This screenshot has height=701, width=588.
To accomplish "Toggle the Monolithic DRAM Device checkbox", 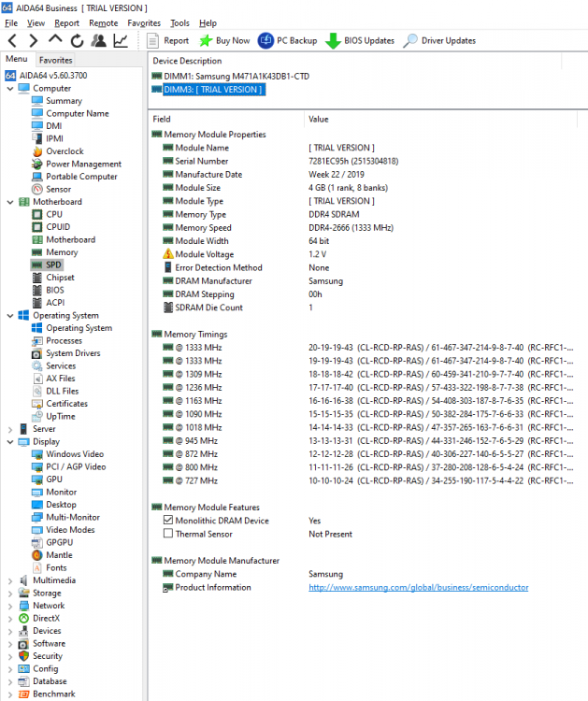I will point(168,520).
